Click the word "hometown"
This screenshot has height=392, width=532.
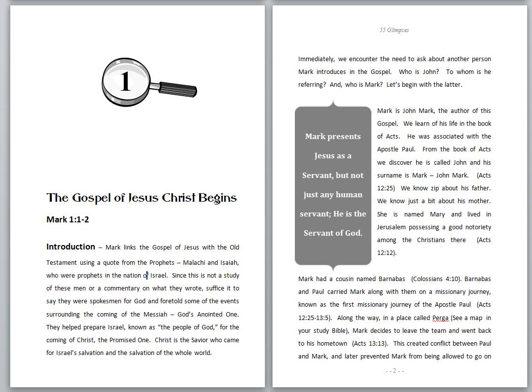click(x=332, y=344)
